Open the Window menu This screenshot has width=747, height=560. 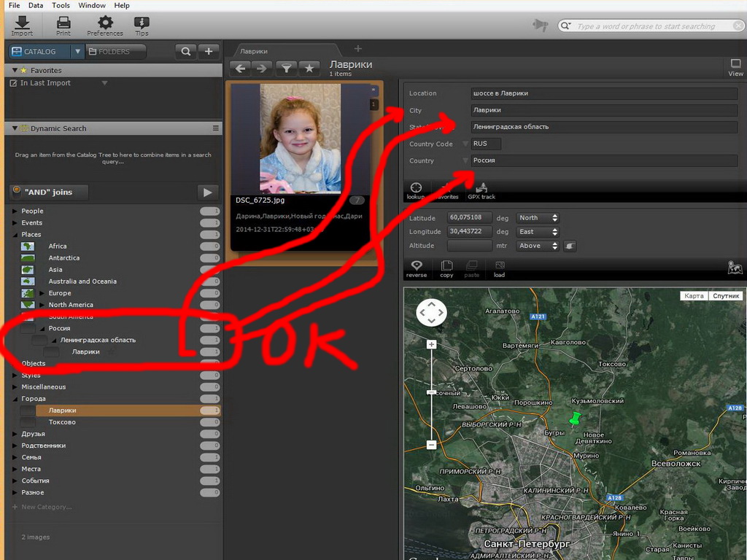(x=92, y=5)
